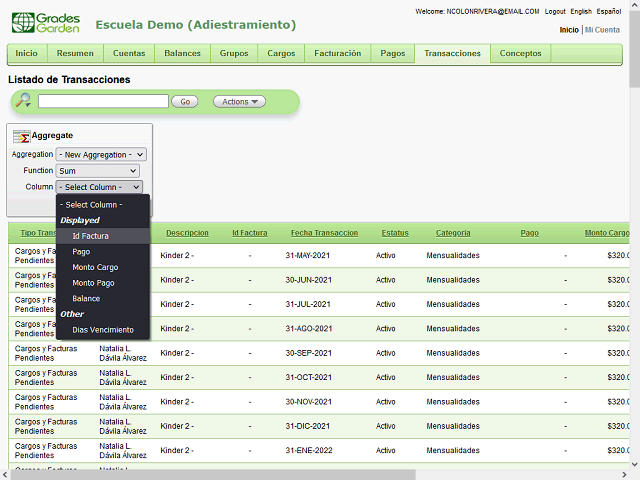Click the Aggregate sigma icon

point(21,136)
